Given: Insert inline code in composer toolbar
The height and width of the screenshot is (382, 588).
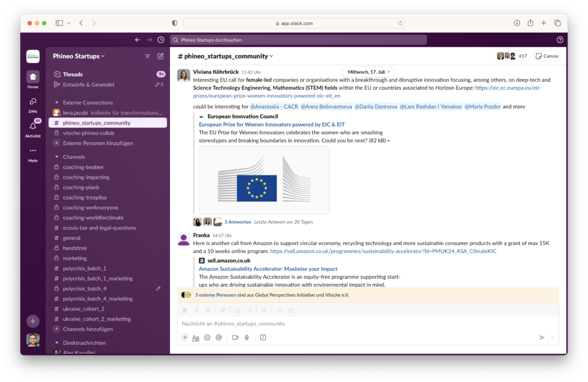Looking at the screenshot, I should point(279,310).
